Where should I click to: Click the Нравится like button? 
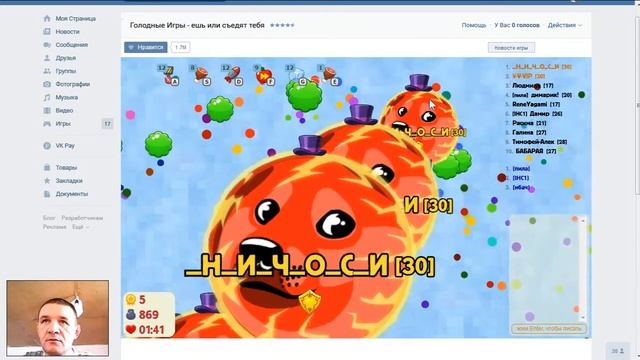click(x=146, y=47)
